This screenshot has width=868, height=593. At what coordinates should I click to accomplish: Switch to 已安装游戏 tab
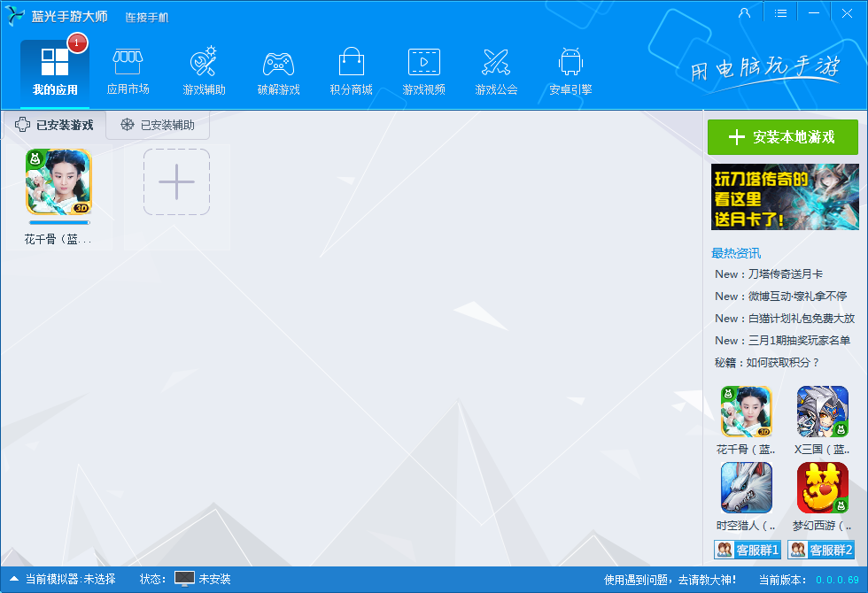click(x=54, y=126)
